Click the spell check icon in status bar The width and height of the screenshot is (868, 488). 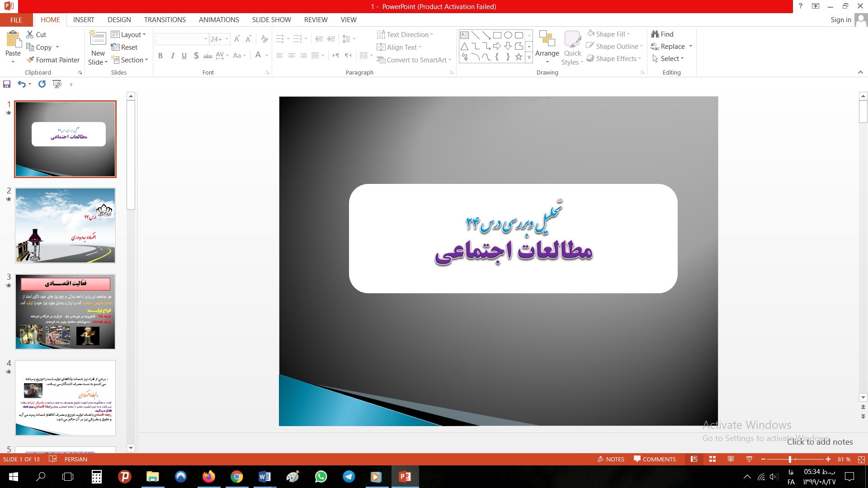tap(53, 459)
